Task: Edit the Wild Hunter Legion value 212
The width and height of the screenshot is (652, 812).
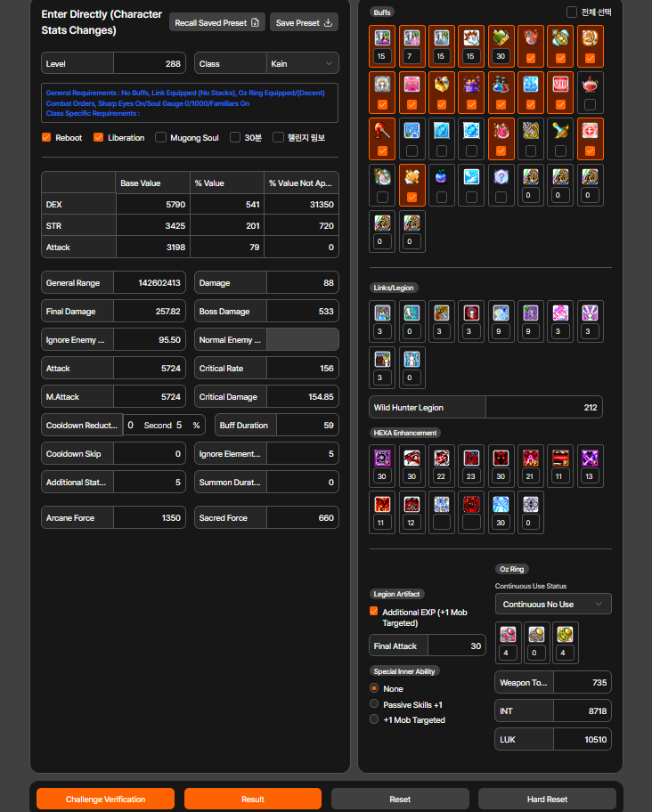Action: (x=543, y=407)
